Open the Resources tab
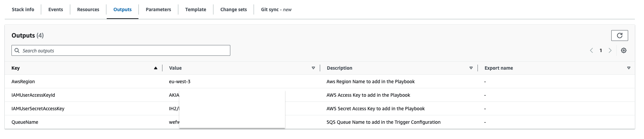This screenshot has height=139, width=644. coord(88,9)
